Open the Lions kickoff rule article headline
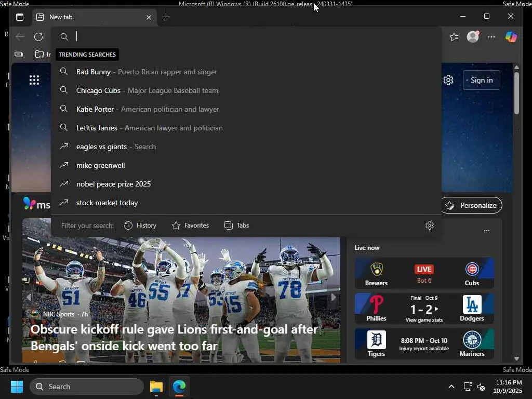The image size is (532, 399). coord(174,338)
